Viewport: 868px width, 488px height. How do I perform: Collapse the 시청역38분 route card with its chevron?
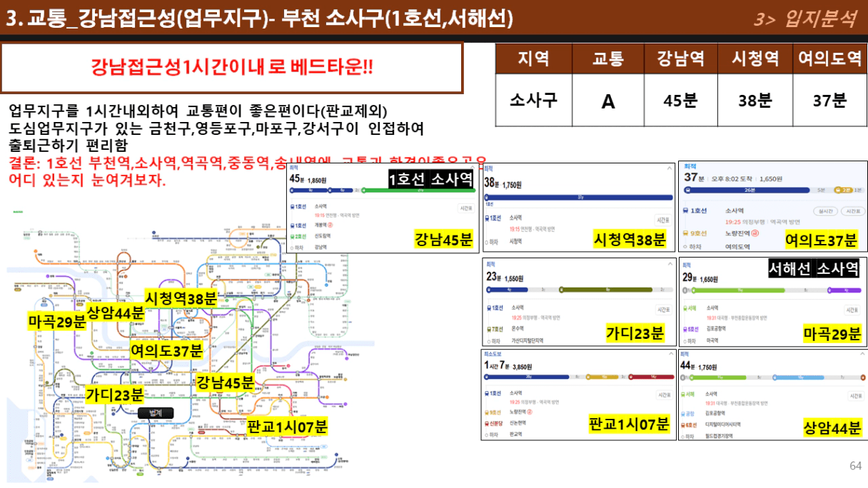click(x=670, y=168)
